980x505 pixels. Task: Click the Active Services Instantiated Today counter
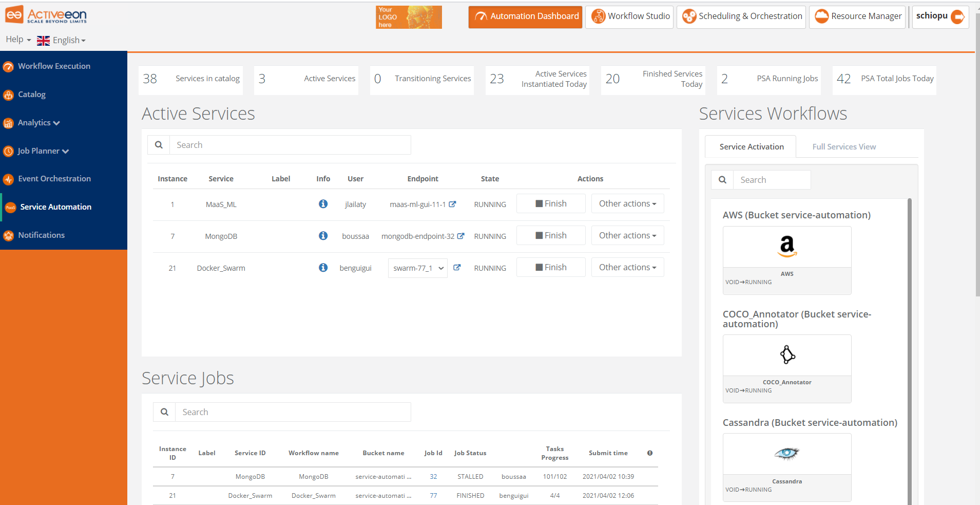tap(537, 80)
